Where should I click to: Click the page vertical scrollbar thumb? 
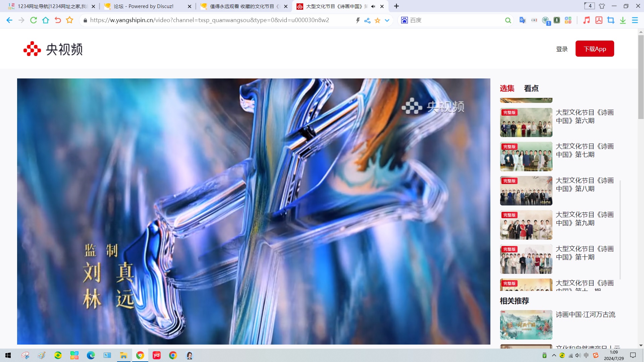641,77
